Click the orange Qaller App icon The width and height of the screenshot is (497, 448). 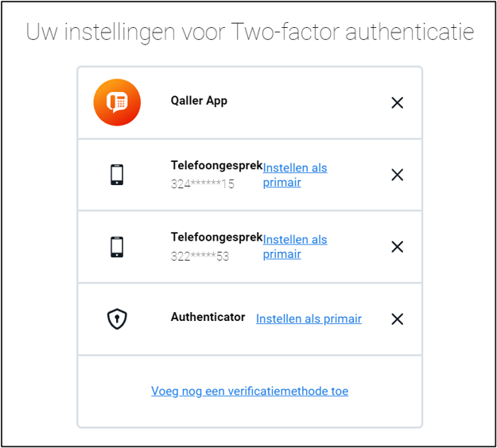coord(117,102)
